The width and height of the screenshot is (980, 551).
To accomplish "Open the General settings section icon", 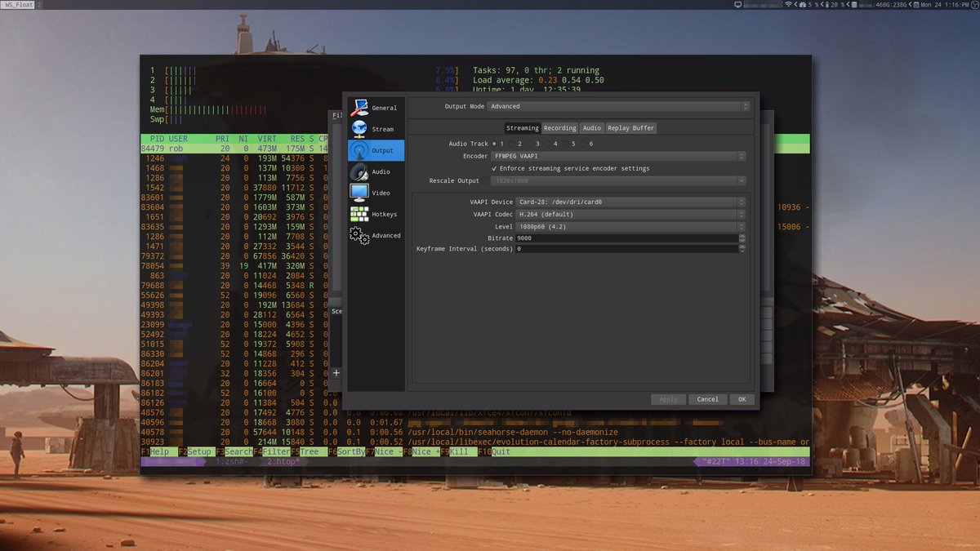I will point(359,108).
